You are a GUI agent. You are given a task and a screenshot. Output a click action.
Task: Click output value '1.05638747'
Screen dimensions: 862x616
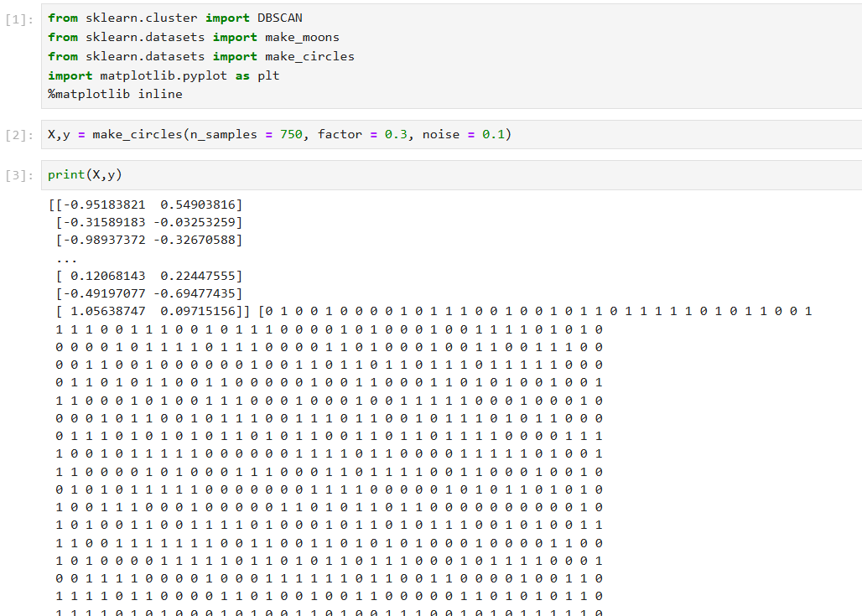[x=107, y=312]
